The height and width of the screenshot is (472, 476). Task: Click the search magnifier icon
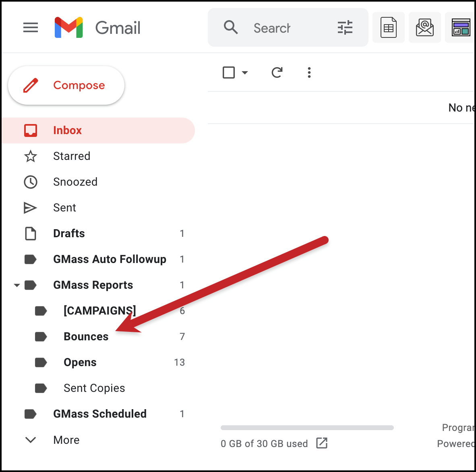click(x=231, y=27)
